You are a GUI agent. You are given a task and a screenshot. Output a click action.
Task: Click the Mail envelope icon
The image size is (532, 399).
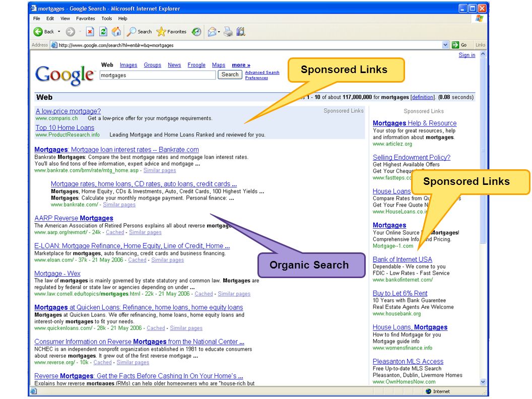click(x=212, y=32)
